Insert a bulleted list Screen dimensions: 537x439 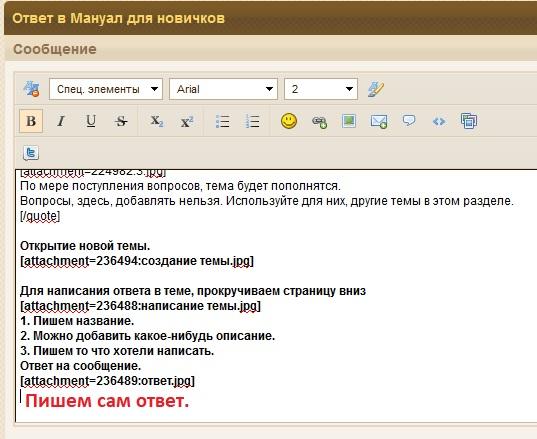point(223,121)
